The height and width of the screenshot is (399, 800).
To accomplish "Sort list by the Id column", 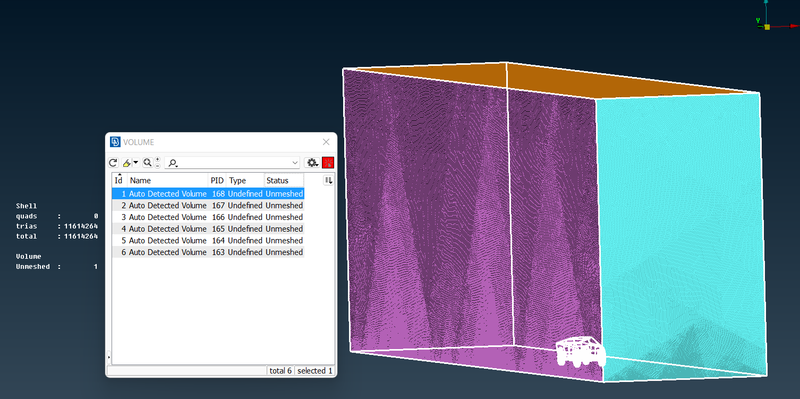I will (119, 180).
